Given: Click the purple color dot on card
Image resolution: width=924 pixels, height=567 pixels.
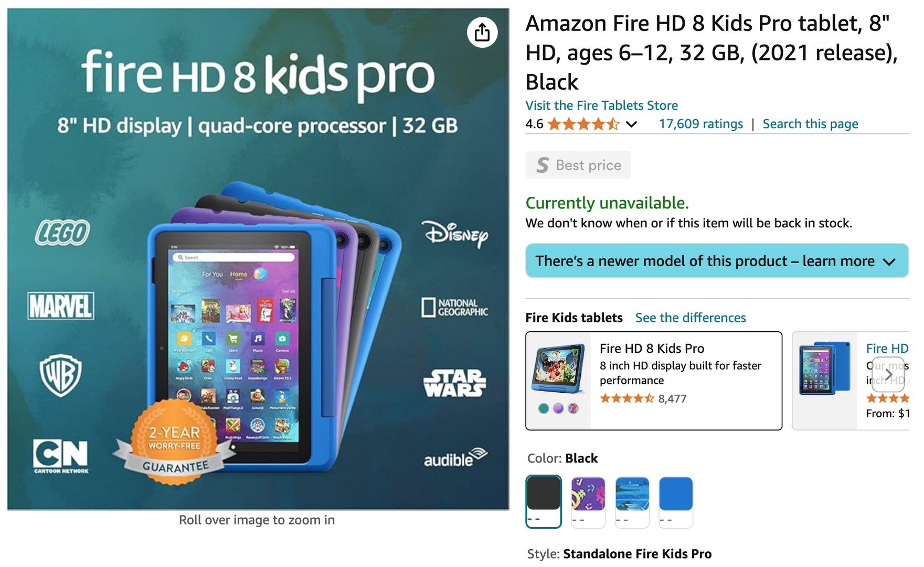Looking at the screenshot, I should coord(558,408).
